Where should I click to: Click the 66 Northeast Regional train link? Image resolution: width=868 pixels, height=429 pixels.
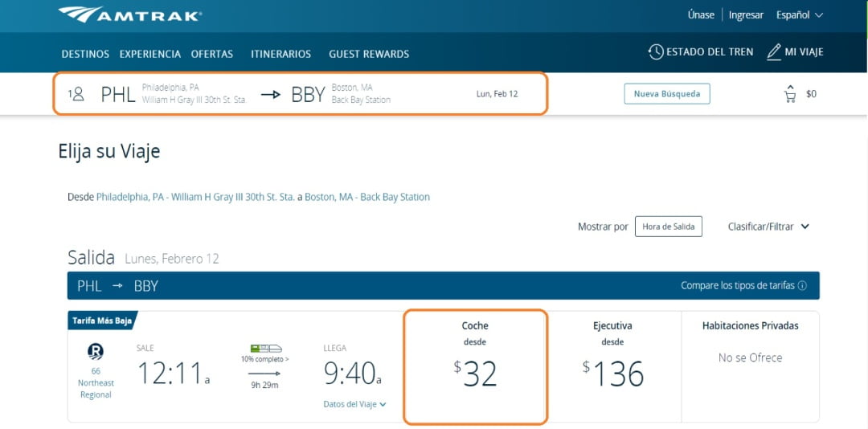(96, 383)
